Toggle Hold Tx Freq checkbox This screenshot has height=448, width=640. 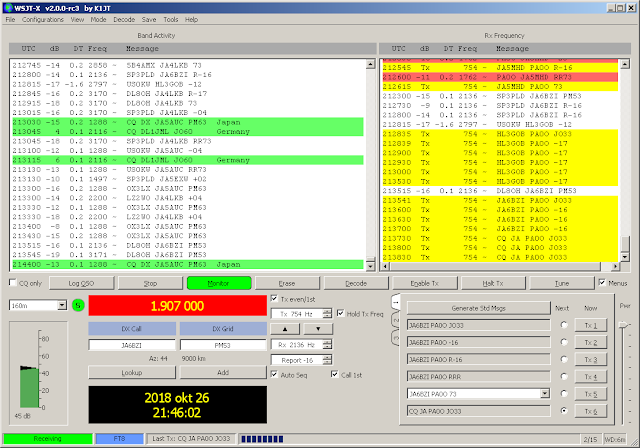coord(340,313)
